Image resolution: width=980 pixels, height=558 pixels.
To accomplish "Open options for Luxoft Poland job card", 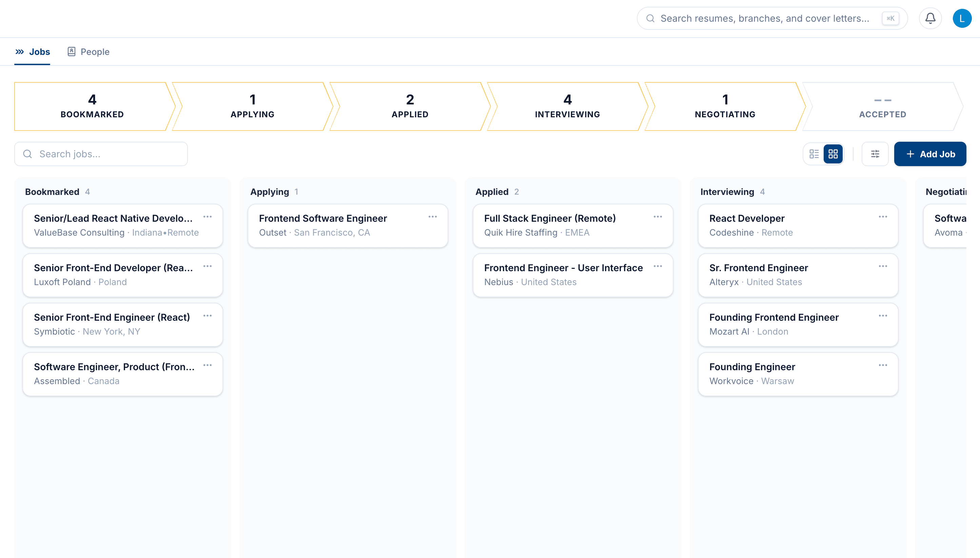I will pyautogui.click(x=207, y=266).
